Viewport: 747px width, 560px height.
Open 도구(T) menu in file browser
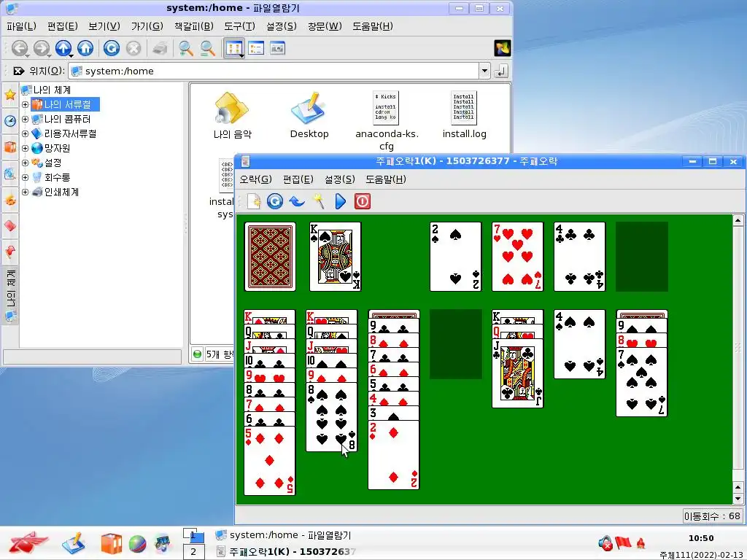coord(239,26)
